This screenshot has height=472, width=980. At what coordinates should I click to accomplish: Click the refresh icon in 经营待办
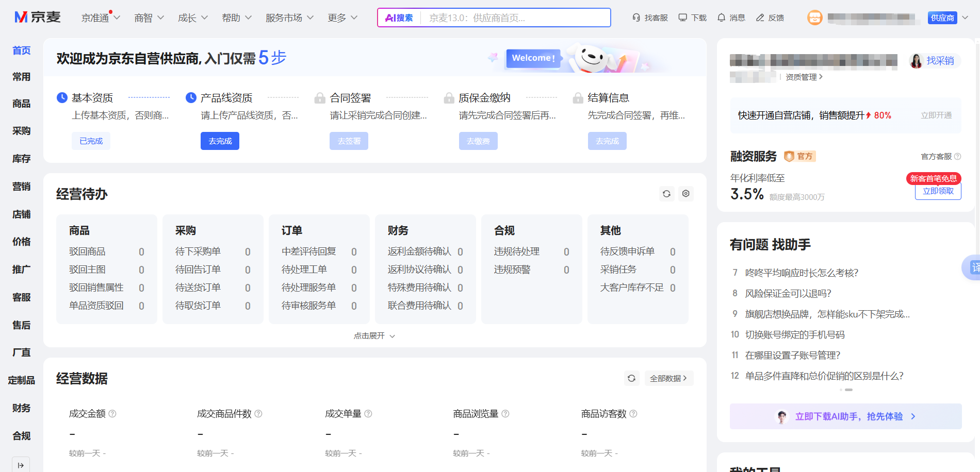[666, 194]
